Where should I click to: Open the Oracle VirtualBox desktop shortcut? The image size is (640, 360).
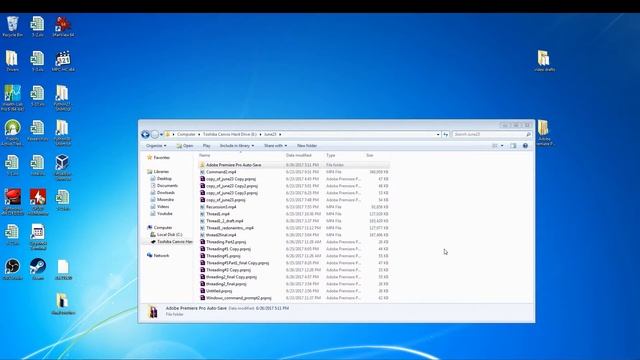(x=62, y=166)
